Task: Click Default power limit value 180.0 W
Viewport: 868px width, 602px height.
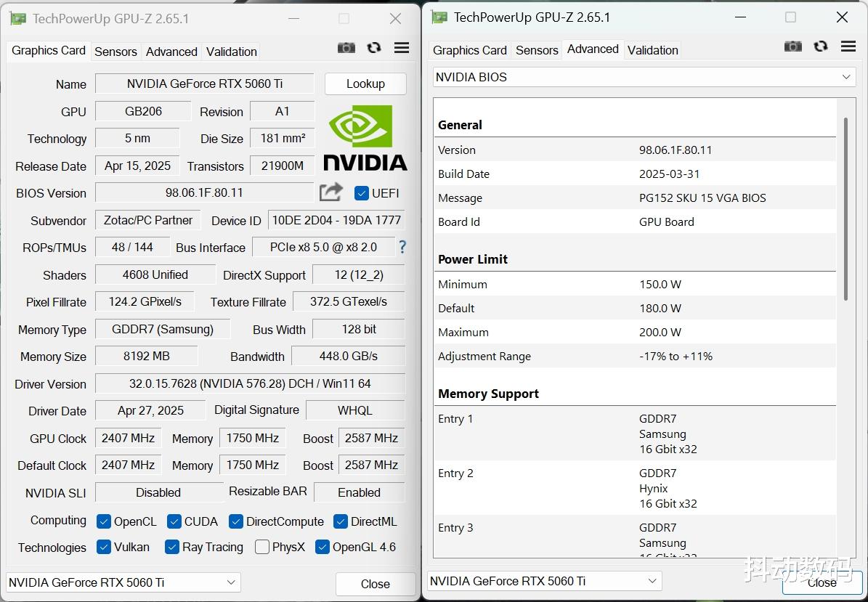Action: point(660,308)
